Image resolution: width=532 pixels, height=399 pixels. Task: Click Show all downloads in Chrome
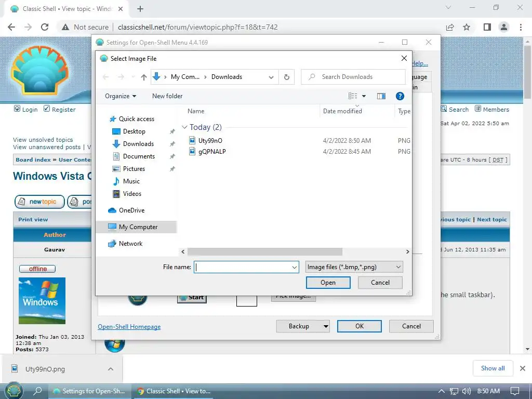tap(493, 368)
